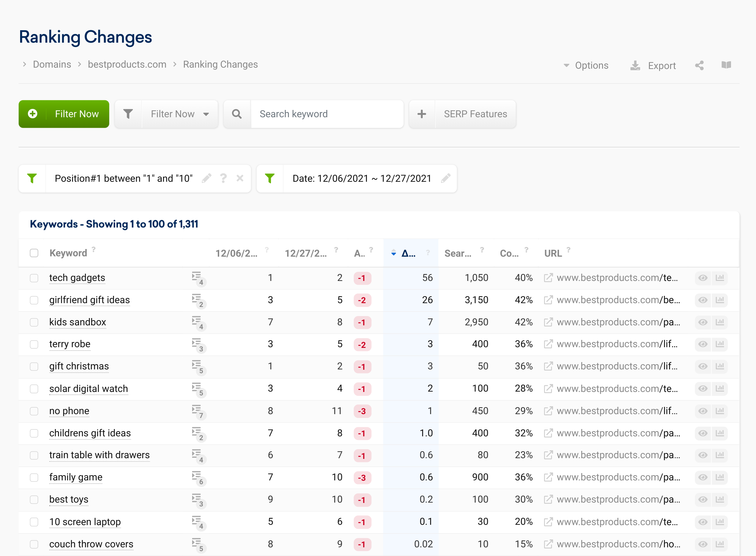Viewport: 756px width, 556px height.
Task: Show history chart icon for girlfriend gift ideas
Action: click(720, 300)
